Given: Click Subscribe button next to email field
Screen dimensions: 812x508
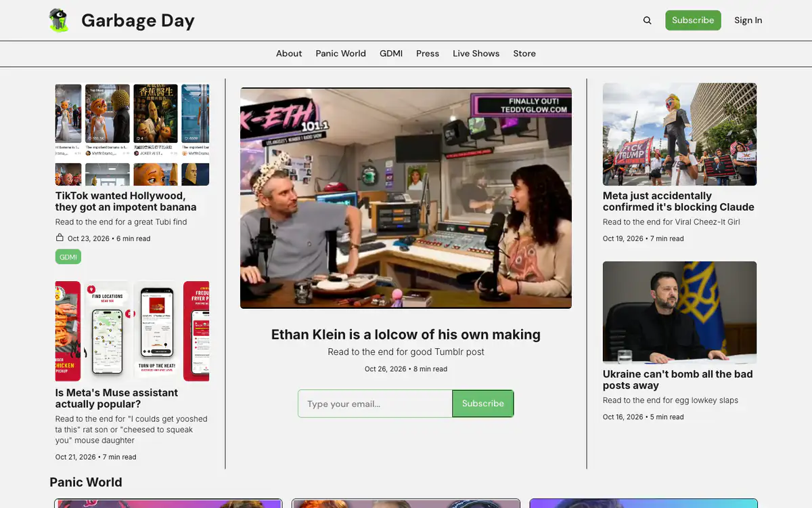Looking at the screenshot, I should point(483,404).
